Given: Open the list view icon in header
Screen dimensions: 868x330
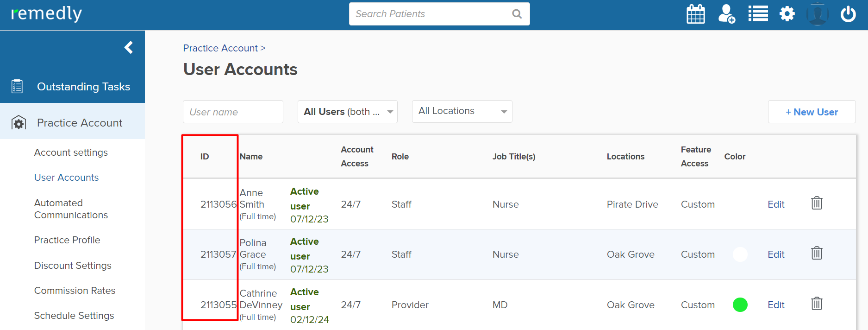Looking at the screenshot, I should (758, 14).
